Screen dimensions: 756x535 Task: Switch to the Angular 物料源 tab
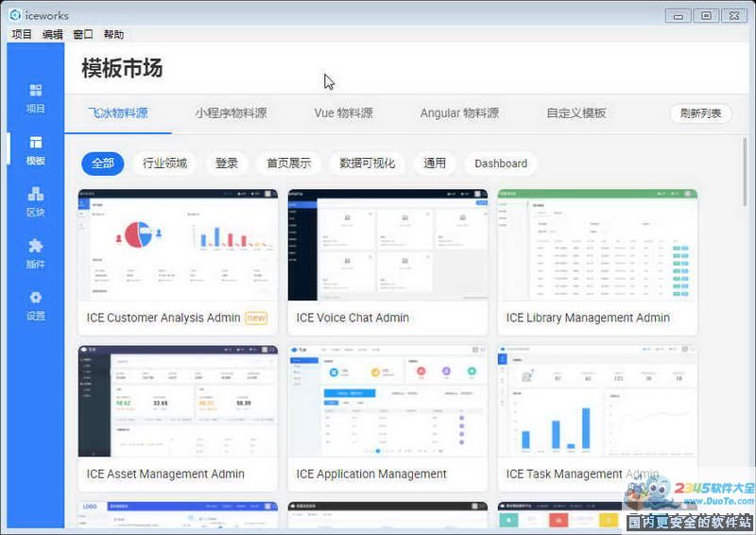459,112
